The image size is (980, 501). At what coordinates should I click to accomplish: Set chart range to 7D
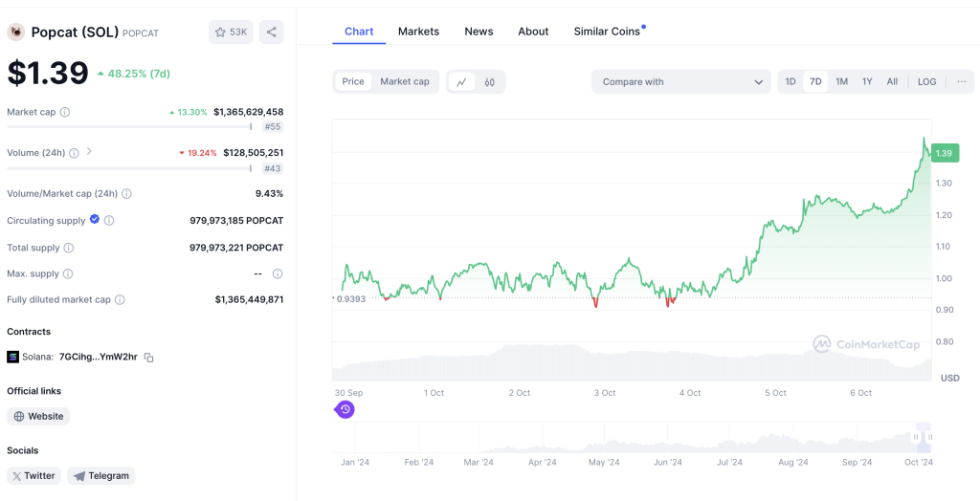[815, 82]
